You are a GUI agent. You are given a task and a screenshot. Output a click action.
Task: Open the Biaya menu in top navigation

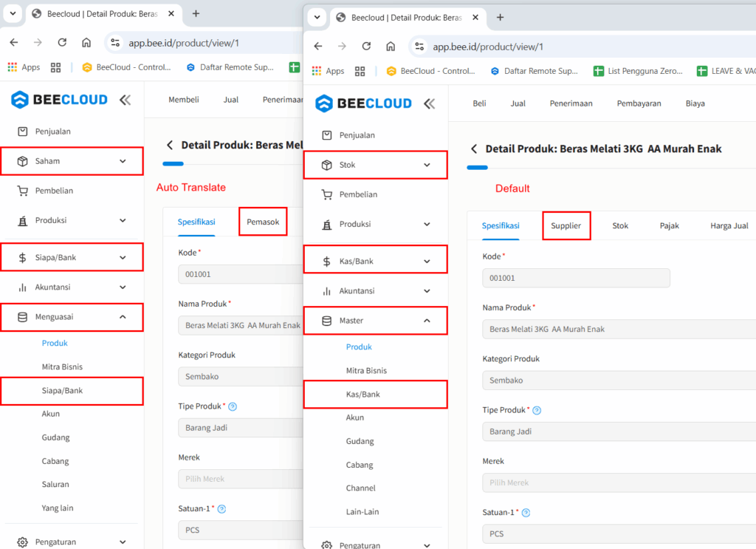tap(695, 103)
